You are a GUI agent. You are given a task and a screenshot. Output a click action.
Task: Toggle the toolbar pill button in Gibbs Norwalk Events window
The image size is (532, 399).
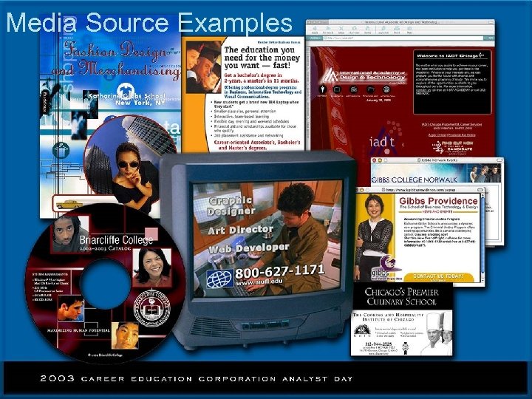coord(499,160)
